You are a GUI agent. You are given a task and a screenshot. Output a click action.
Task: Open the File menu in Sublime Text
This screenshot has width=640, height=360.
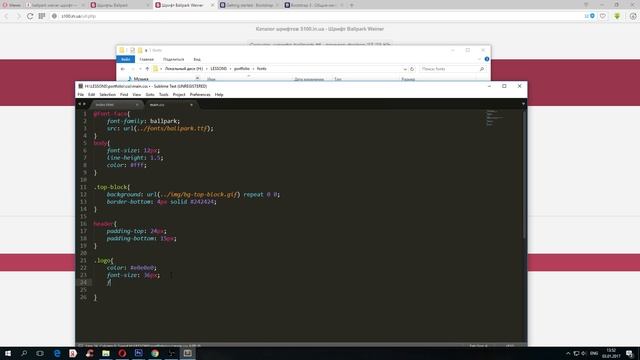81,95
